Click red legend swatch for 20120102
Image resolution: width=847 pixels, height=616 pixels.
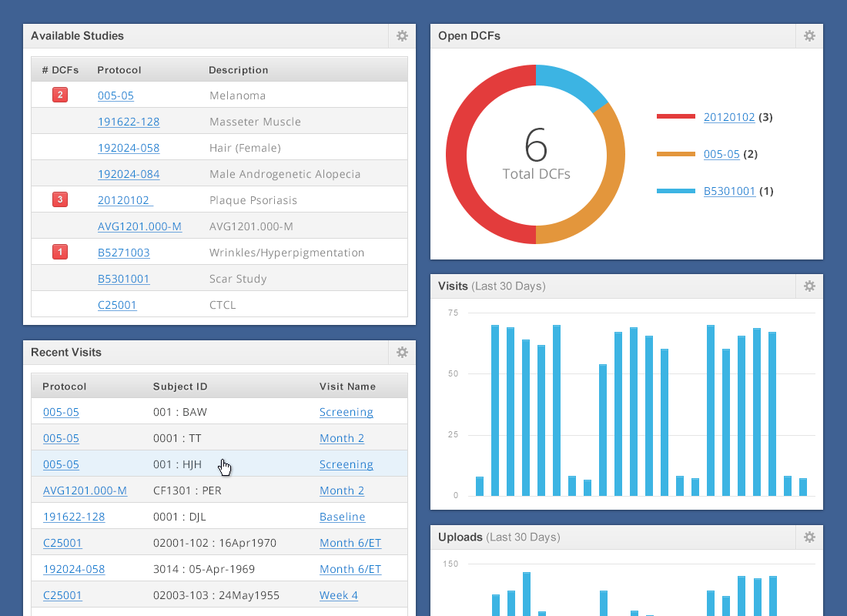pos(676,116)
